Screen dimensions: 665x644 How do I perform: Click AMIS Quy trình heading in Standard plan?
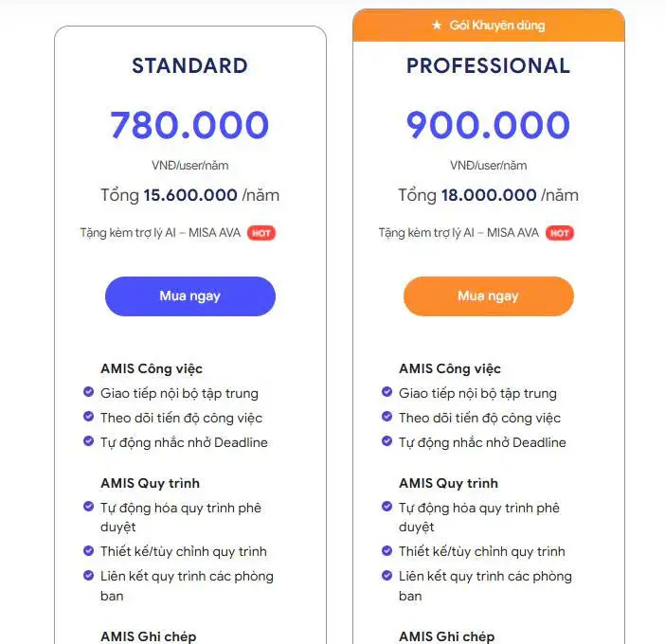click(x=150, y=483)
